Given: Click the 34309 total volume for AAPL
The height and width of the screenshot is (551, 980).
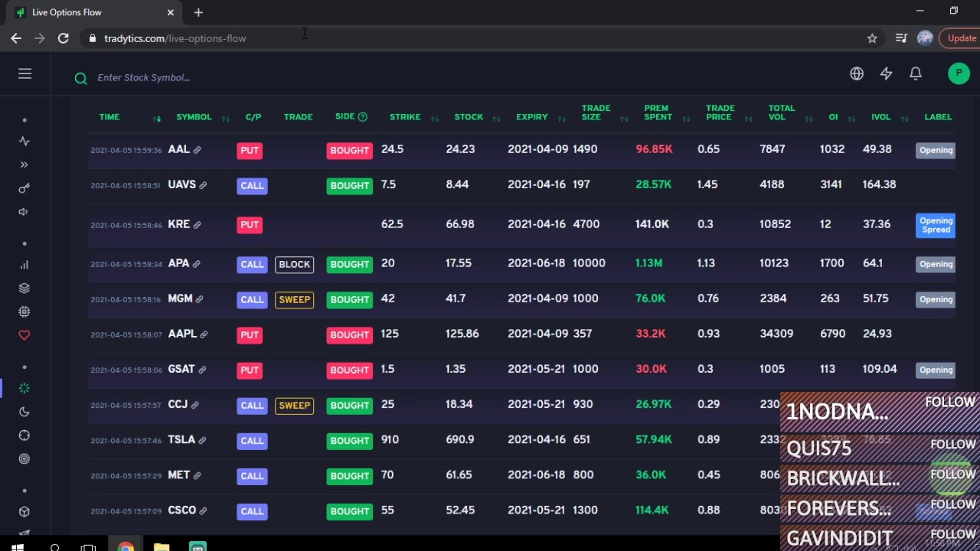Looking at the screenshot, I should [x=776, y=334].
